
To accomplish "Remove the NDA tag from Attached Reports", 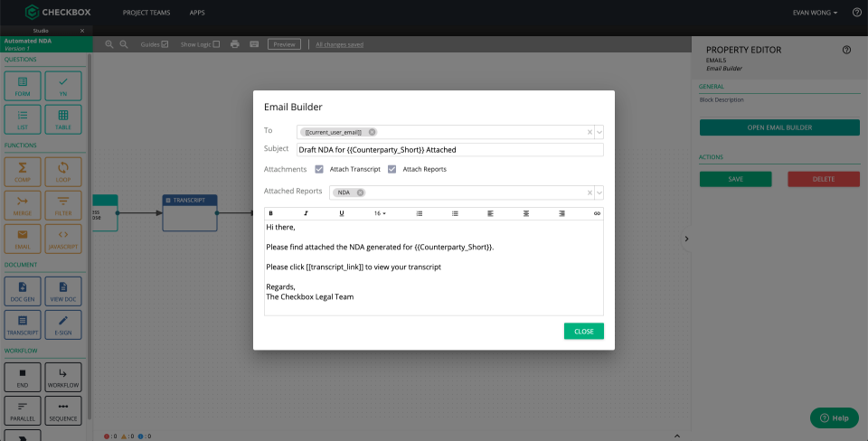I will (361, 192).
